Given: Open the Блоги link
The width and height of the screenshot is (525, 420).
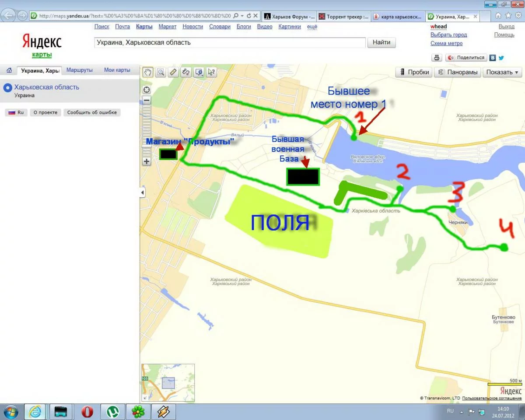Looking at the screenshot, I should pyautogui.click(x=244, y=27).
